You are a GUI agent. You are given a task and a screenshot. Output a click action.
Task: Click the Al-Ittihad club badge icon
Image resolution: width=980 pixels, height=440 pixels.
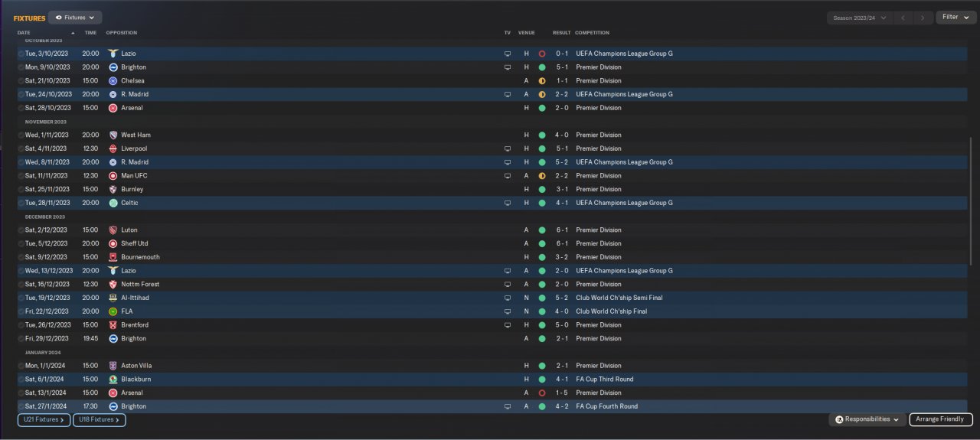(113, 298)
